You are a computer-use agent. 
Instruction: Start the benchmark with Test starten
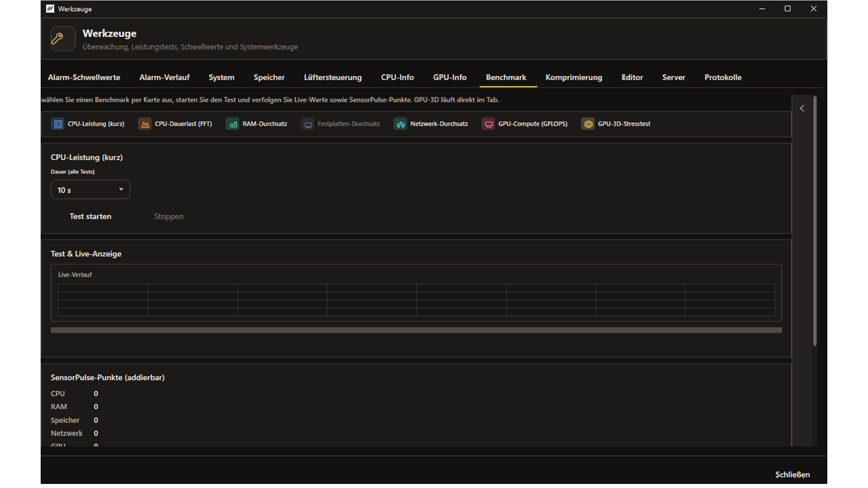pyautogui.click(x=90, y=216)
